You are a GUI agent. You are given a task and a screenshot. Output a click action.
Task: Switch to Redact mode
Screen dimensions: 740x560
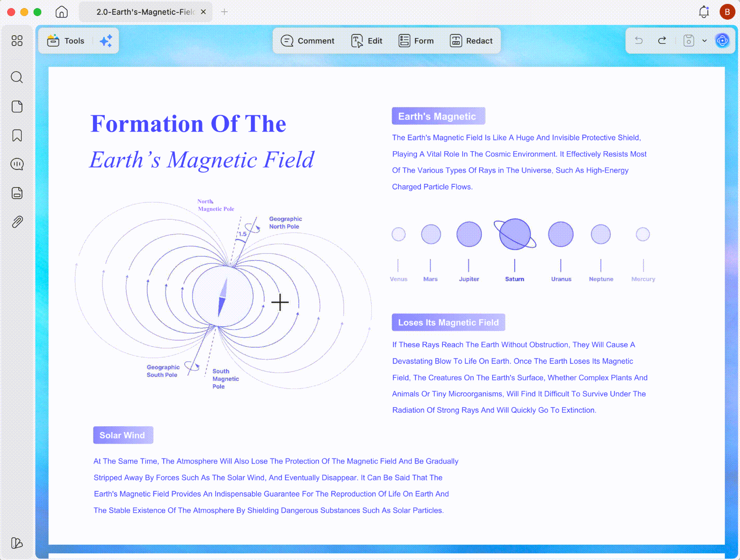pos(471,41)
